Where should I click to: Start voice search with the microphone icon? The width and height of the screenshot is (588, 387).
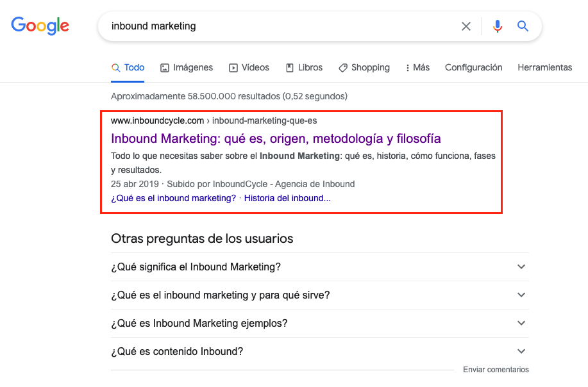(x=498, y=26)
